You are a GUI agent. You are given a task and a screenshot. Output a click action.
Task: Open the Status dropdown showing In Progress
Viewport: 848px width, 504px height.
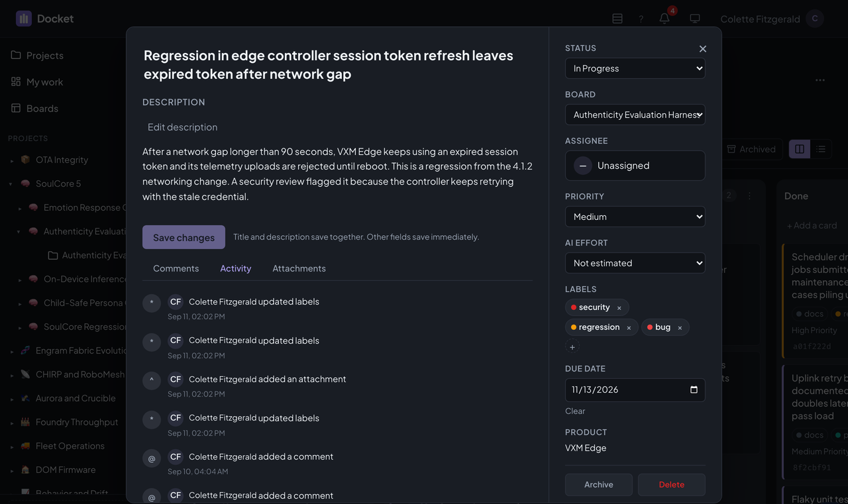635,68
